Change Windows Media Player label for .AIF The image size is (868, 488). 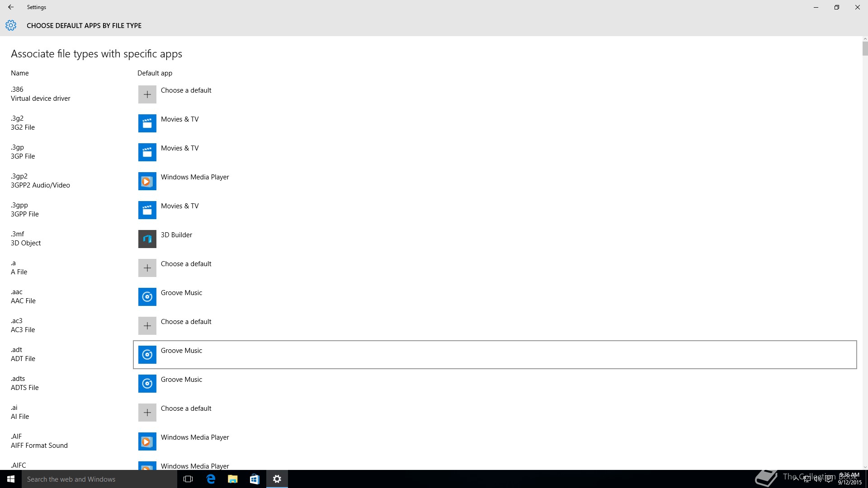[x=195, y=437]
